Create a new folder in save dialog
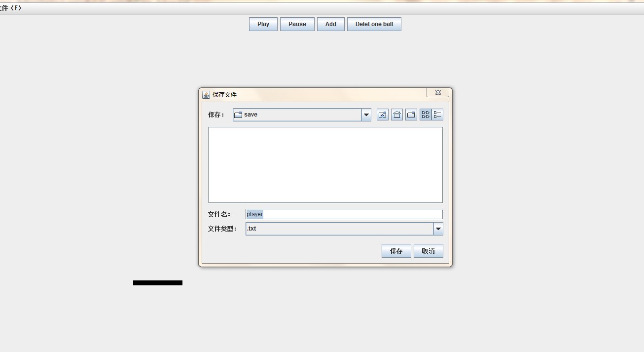This screenshot has width=644, height=352. click(x=411, y=115)
